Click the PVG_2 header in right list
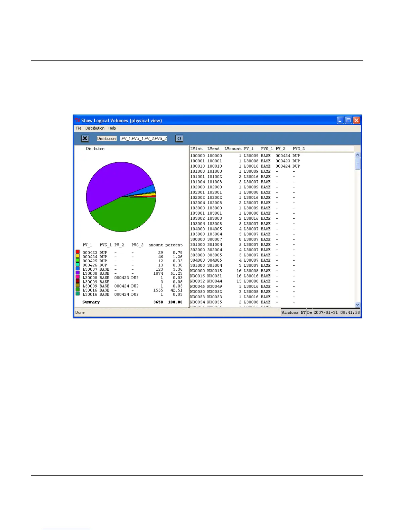The width and height of the screenshot is (411, 532). pos(299,149)
